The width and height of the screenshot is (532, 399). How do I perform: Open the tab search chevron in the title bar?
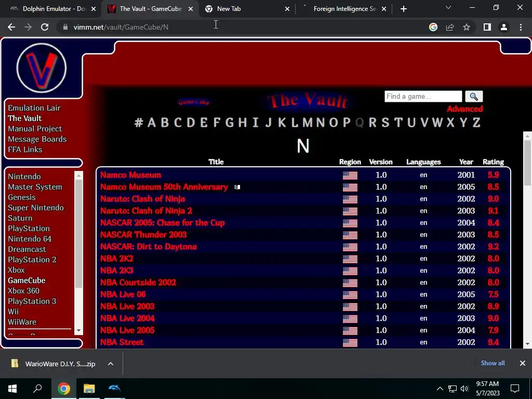448,7
